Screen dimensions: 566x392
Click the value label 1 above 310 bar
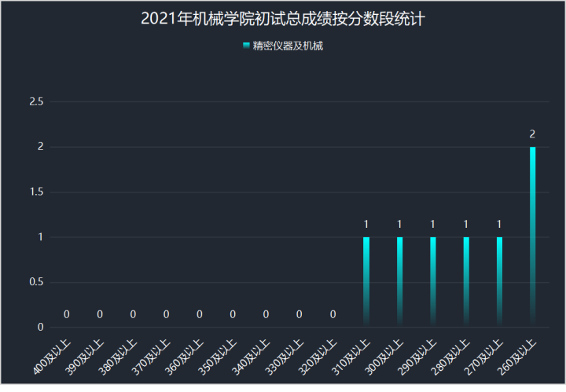pyautogui.click(x=366, y=225)
